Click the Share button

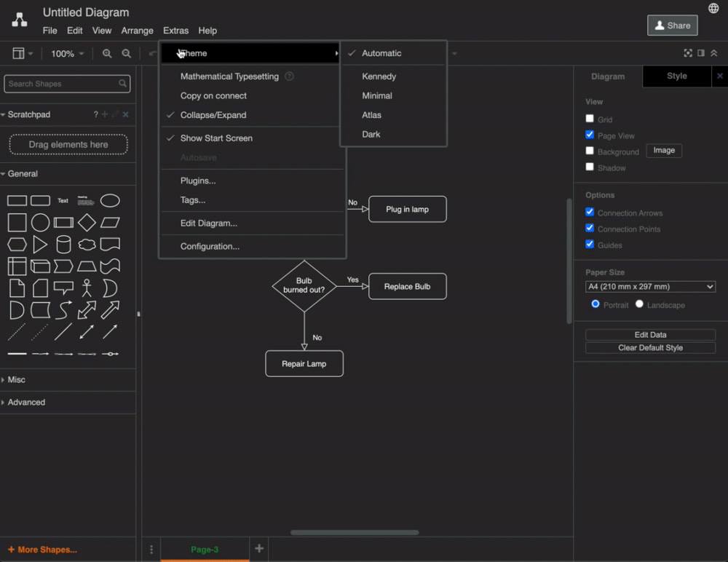[x=672, y=25]
